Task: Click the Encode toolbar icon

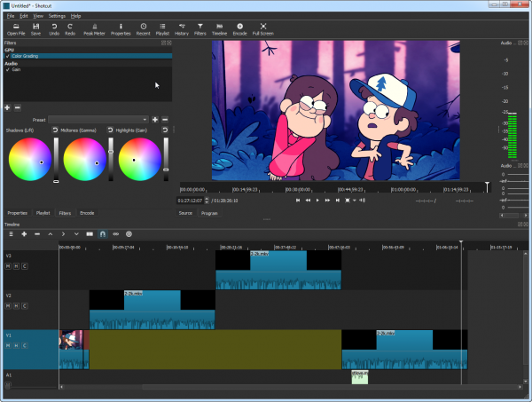Action: coord(239,29)
